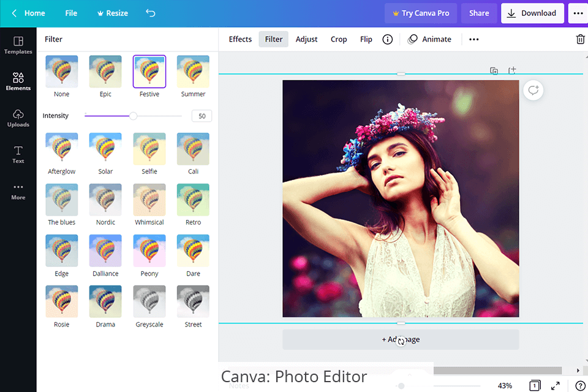Image resolution: width=588 pixels, height=392 pixels.
Task: Apply the Retro filter
Action: 193,200
